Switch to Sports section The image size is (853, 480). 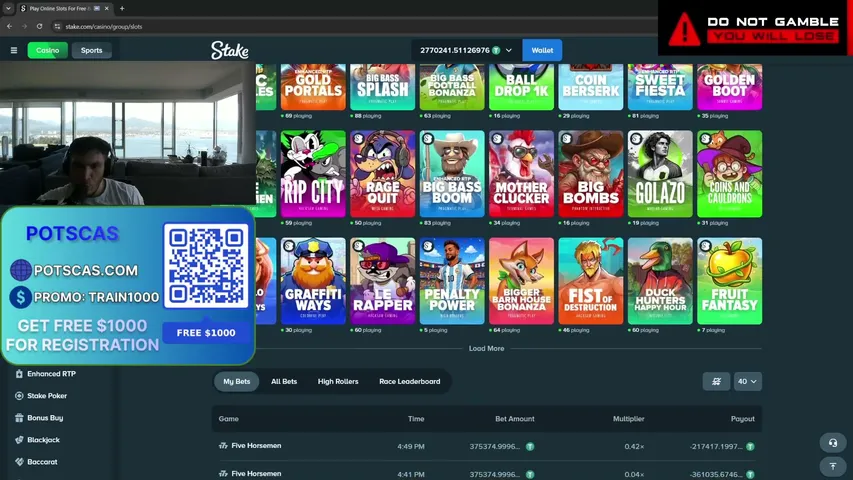(91, 50)
